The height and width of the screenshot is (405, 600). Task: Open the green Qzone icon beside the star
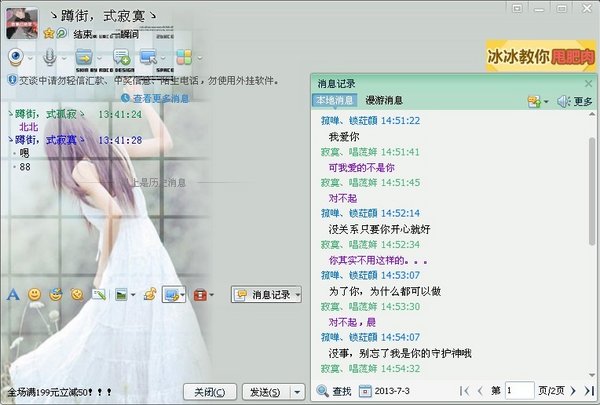(61, 33)
